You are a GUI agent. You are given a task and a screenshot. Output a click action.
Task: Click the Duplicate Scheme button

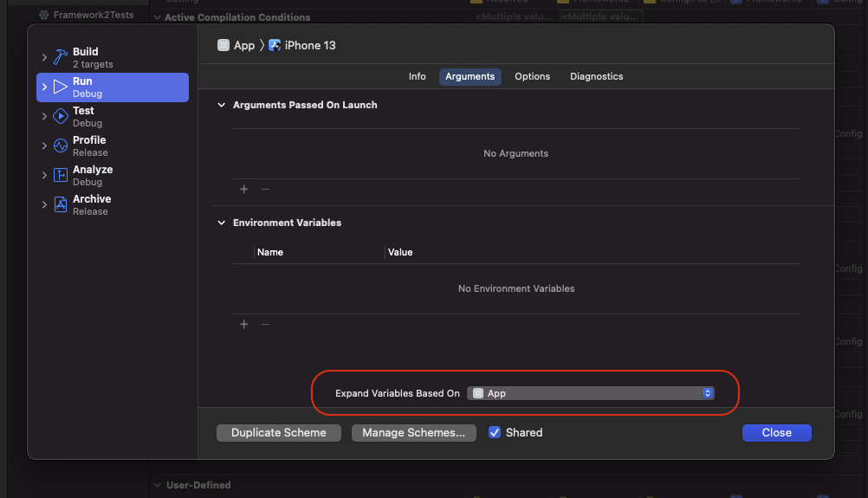click(x=279, y=433)
